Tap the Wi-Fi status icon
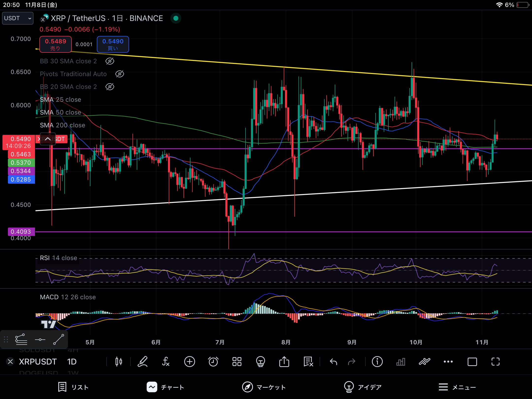This screenshot has width=532, height=399. click(499, 5)
